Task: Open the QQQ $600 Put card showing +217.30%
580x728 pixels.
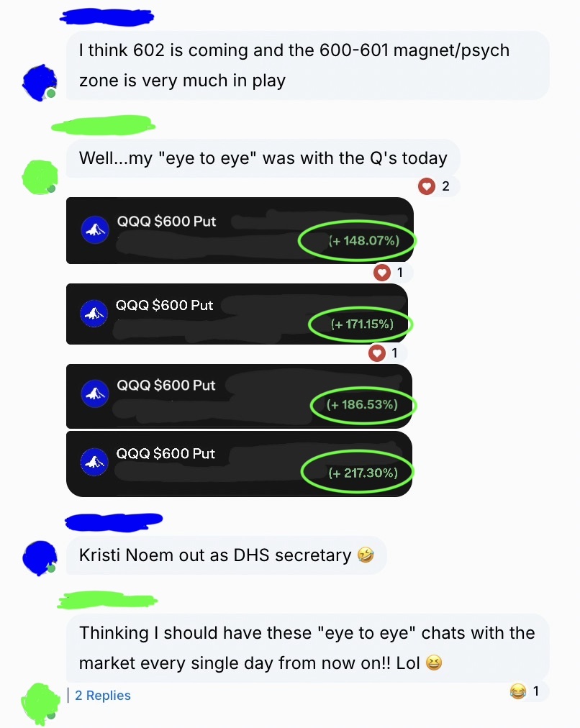Action: 239,464
